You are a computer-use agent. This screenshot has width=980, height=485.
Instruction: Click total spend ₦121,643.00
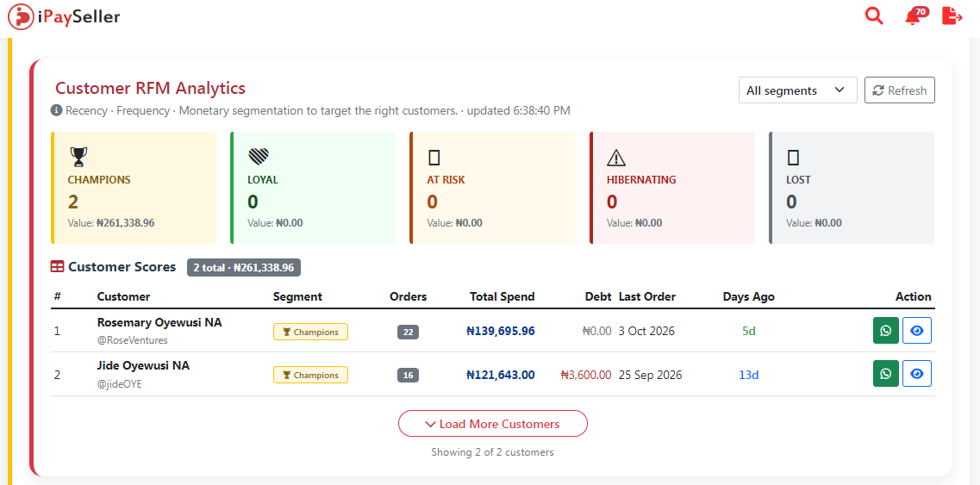click(x=501, y=375)
